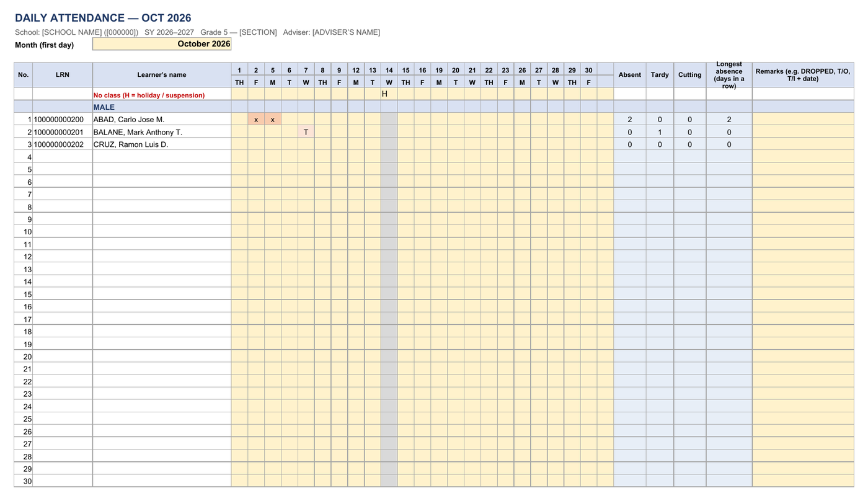
Task: Click the Tardy column header
Action: 660,75
